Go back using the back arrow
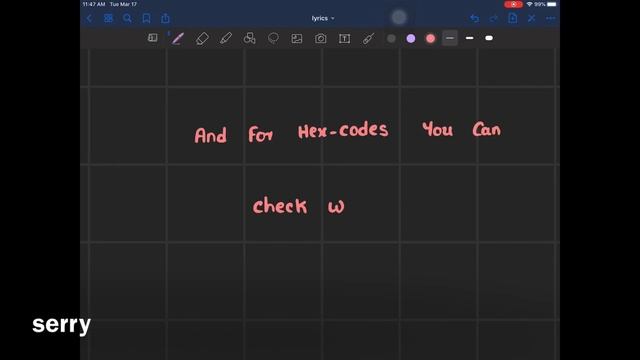This screenshot has width=640, height=360. coord(89,18)
